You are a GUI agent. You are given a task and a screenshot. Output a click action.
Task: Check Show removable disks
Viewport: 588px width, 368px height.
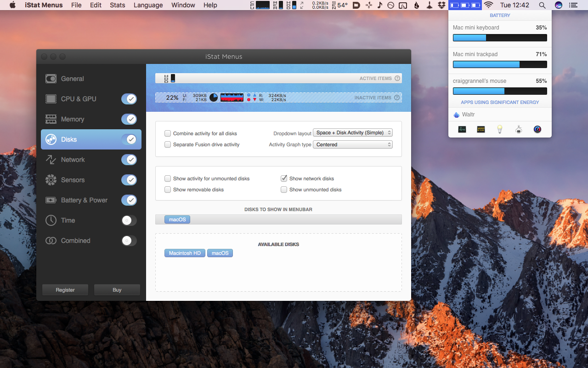(x=168, y=190)
